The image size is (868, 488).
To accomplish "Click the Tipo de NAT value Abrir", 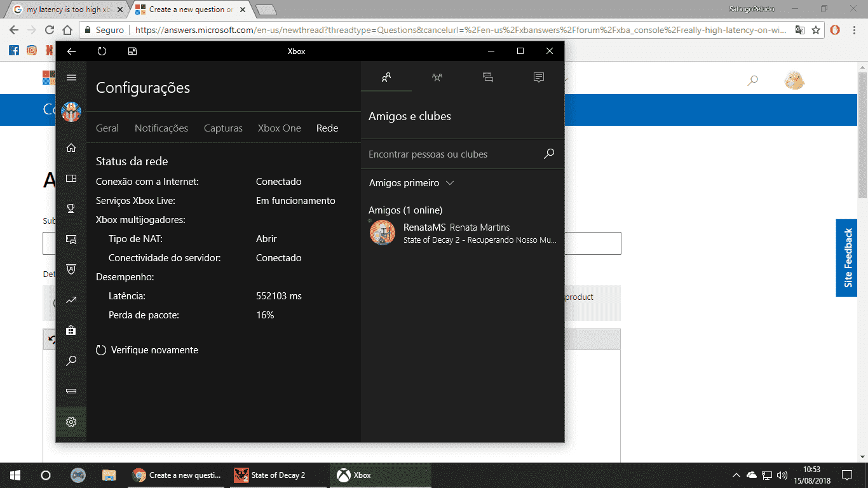I will coord(266,239).
